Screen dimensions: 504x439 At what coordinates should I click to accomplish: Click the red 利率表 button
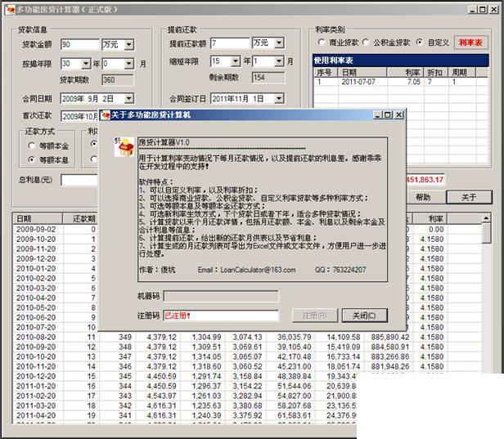tap(470, 43)
